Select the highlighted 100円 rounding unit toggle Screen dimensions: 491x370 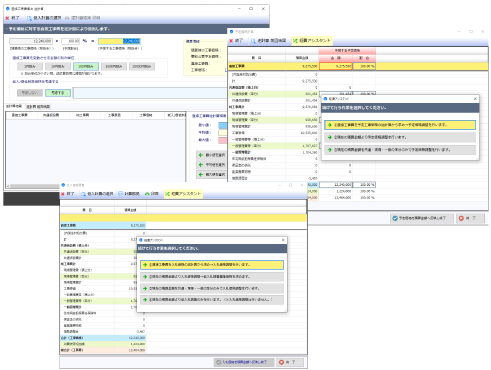(x=86, y=66)
